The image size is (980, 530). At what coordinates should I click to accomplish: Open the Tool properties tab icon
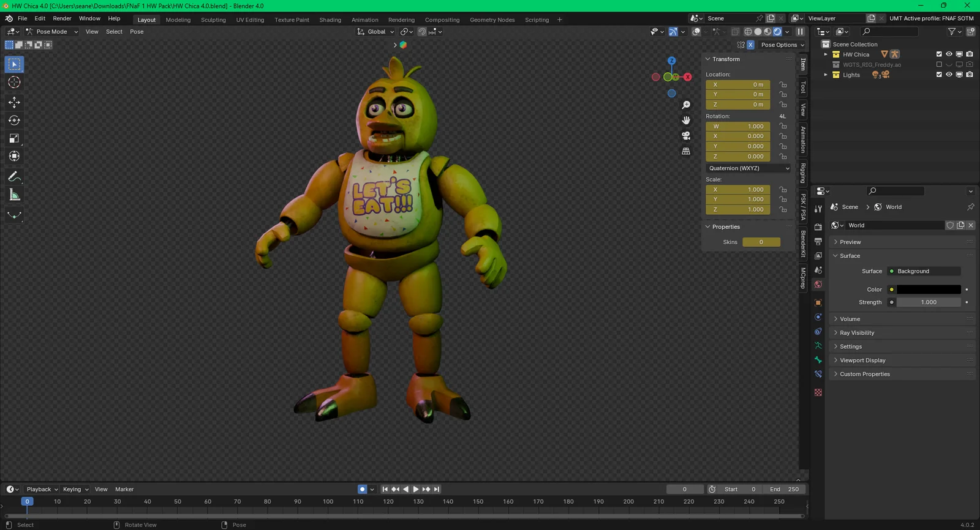[818, 209]
